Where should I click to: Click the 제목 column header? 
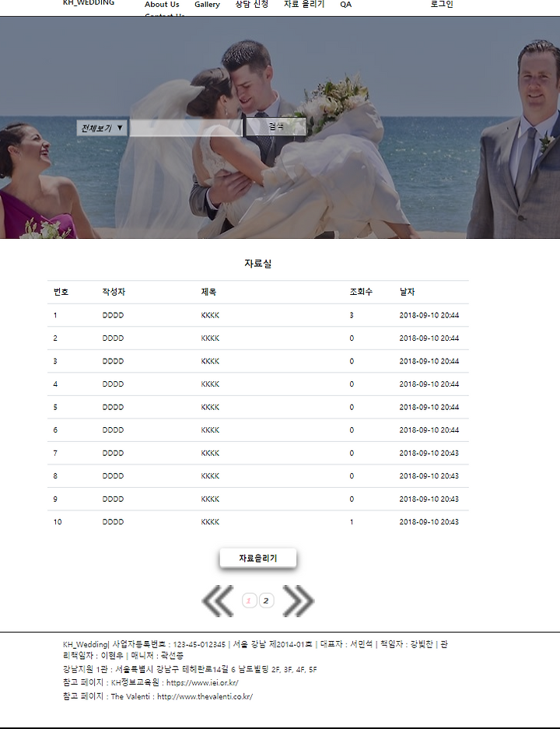point(208,292)
